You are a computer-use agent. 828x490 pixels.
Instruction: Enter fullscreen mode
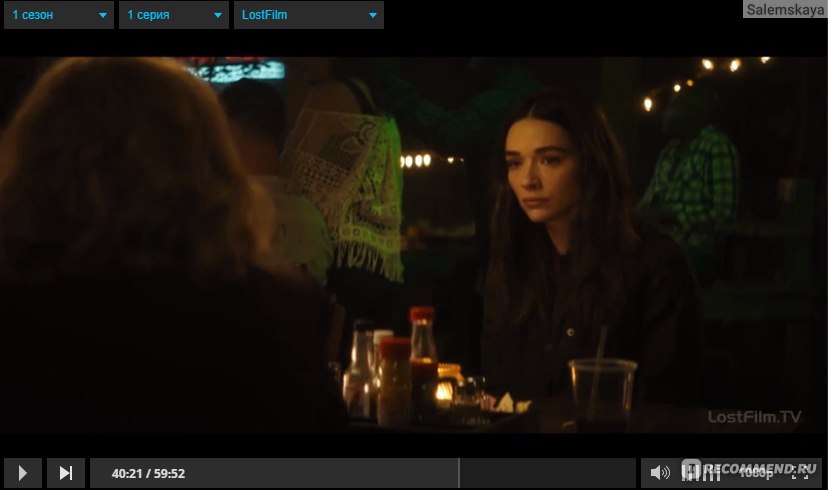(800, 474)
